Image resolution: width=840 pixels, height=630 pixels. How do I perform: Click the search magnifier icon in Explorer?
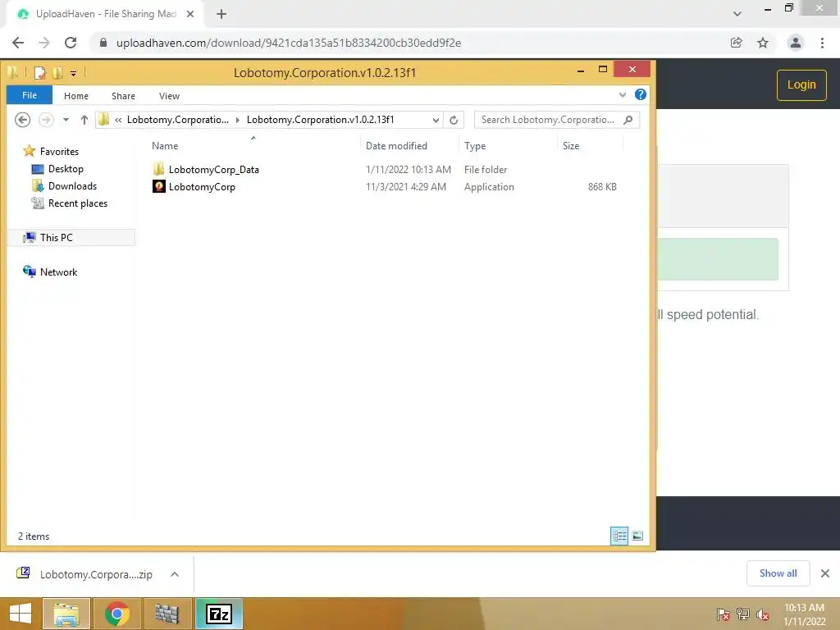tap(628, 120)
